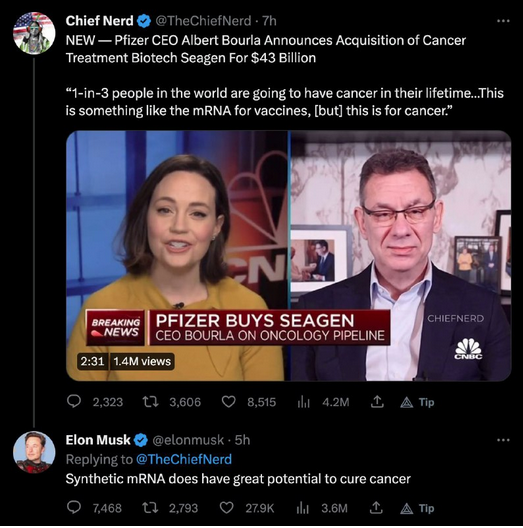
Task: Play the Pfizer Buys Seagen CNBC video
Action: point(289,256)
